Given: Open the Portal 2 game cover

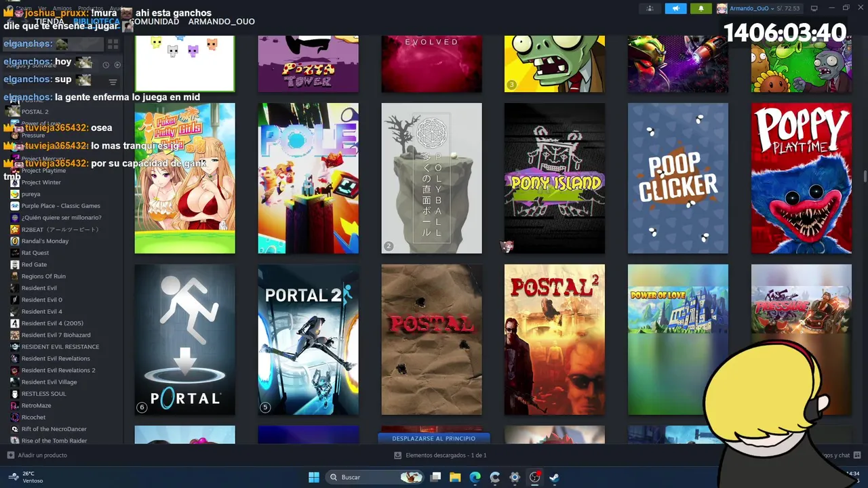Looking at the screenshot, I should pos(308,340).
